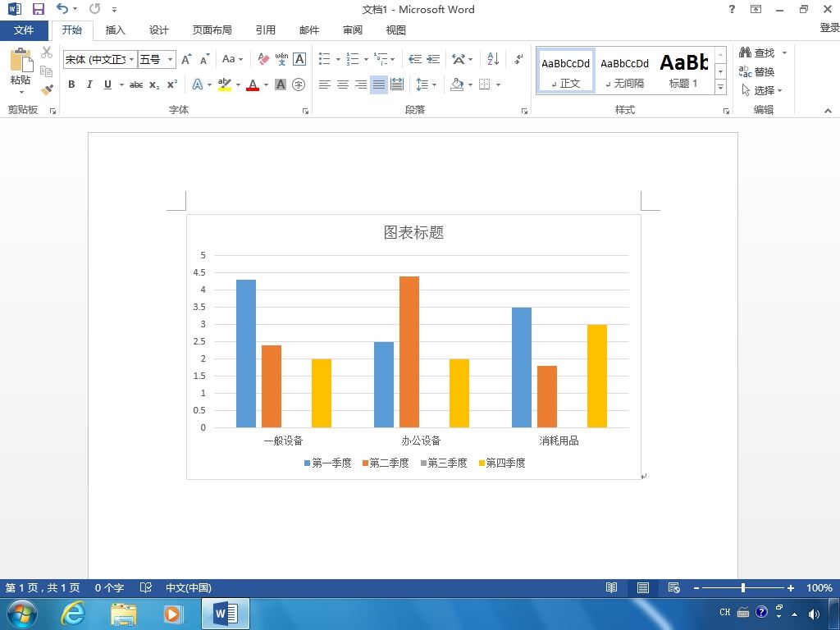Apply the 无间隔 style
This screenshot has width=840, height=630.
[x=624, y=71]
